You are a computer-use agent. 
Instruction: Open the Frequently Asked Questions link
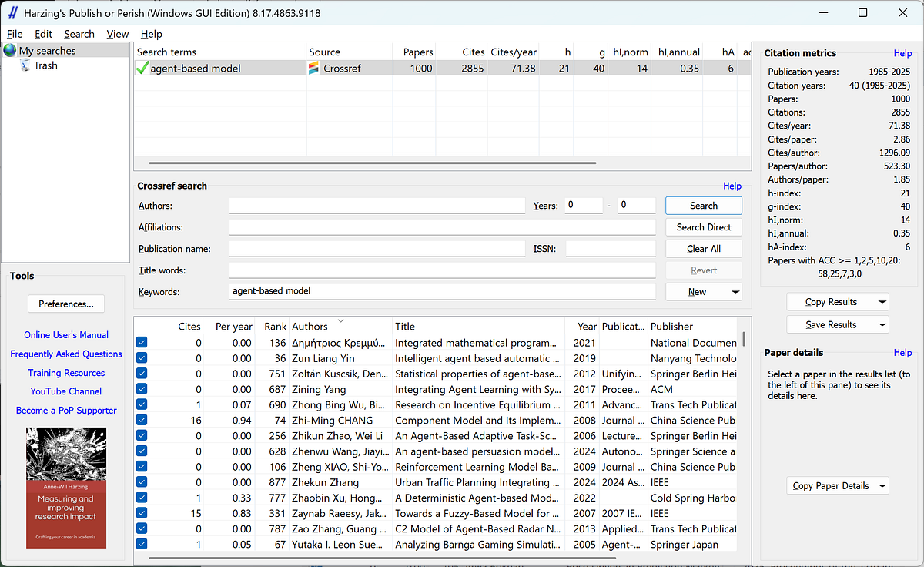click(66, 354)
